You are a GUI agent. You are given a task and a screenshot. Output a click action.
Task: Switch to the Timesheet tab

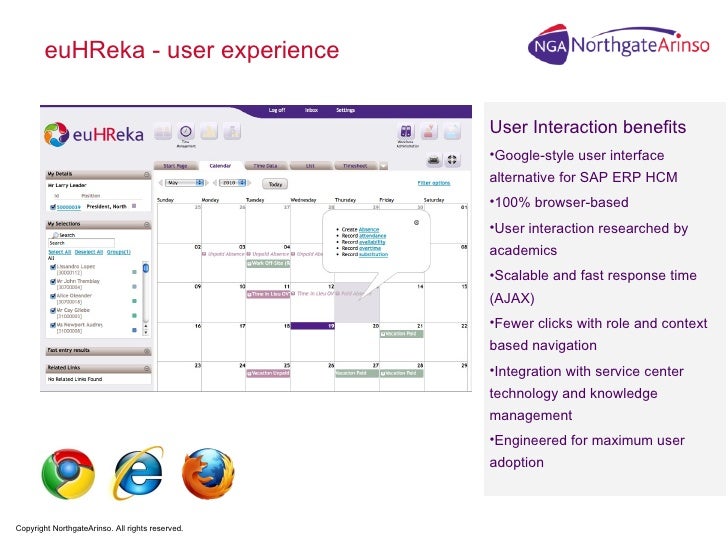356,166
